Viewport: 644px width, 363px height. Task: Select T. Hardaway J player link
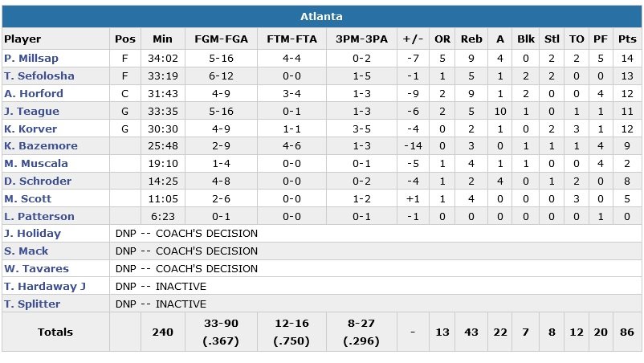click(45, 287)
